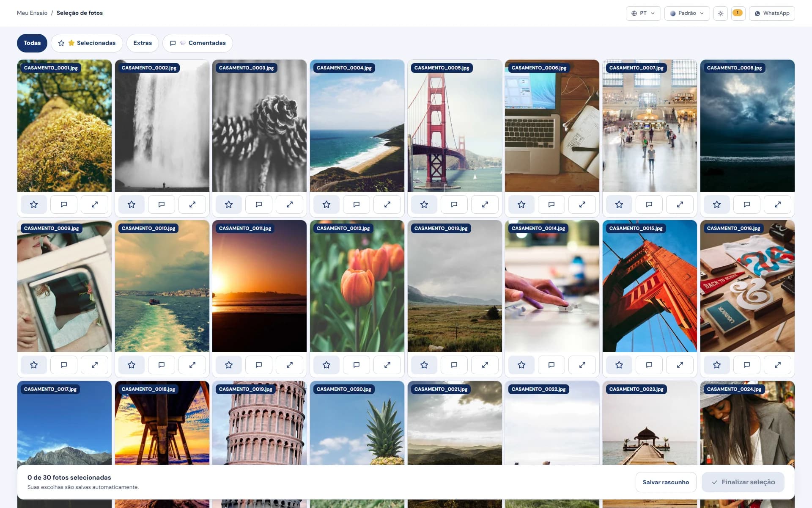Star CASAMENTO_0003.jpg as selected
812x508 pixels.
point(229,204)
